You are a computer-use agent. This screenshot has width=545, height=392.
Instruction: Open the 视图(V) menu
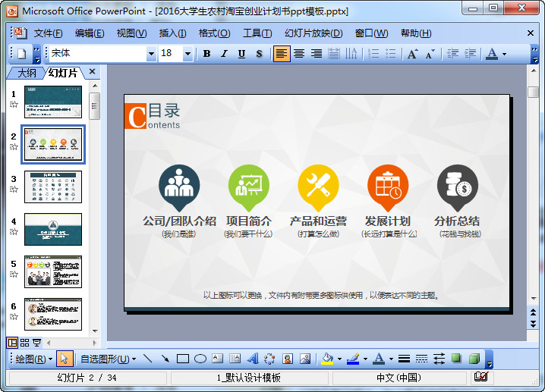131,33
